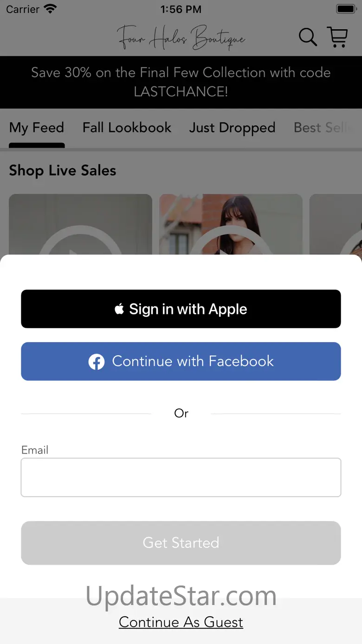
Task: Open the search magnifier icon
Action: [308, 37]
